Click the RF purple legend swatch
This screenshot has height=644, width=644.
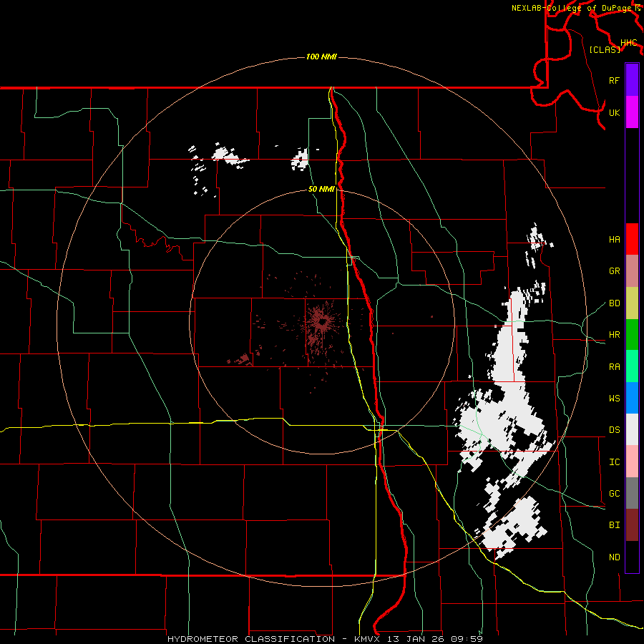tap(632, 80)
